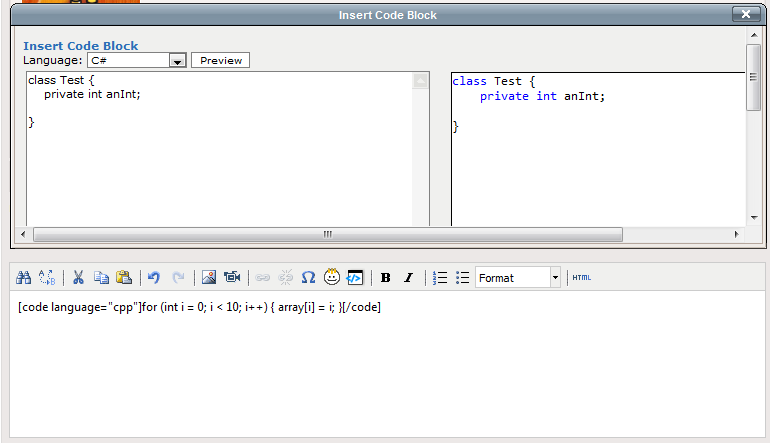Apply a numbered list
This screenshot has height=443, width=770.
[x=440, y=278]
